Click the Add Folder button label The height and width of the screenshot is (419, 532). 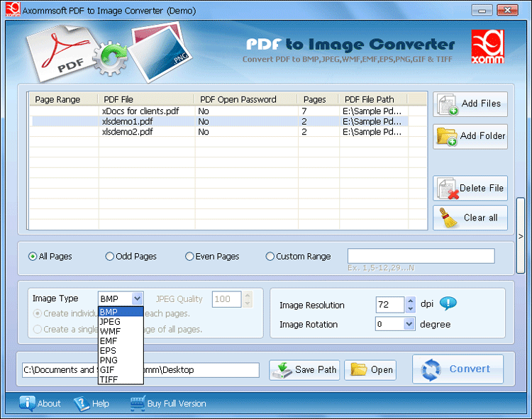[482, 135]
